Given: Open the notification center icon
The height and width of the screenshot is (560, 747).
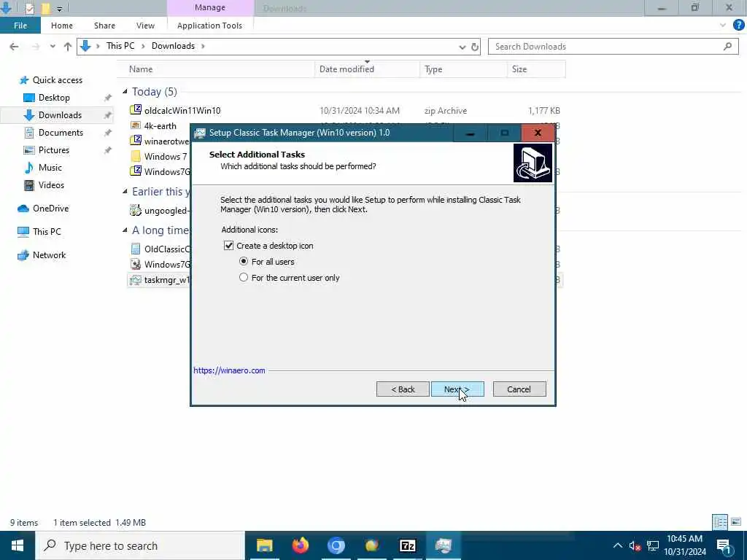Looking at the screenshot, I should [x=724, y=546].
